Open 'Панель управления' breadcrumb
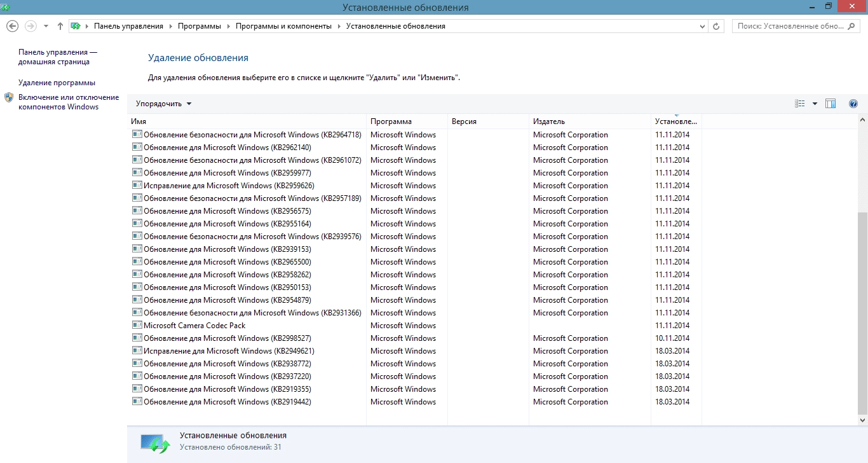Image resolution: width=868 pixels, height=463 pixels. tap(128, 26)
